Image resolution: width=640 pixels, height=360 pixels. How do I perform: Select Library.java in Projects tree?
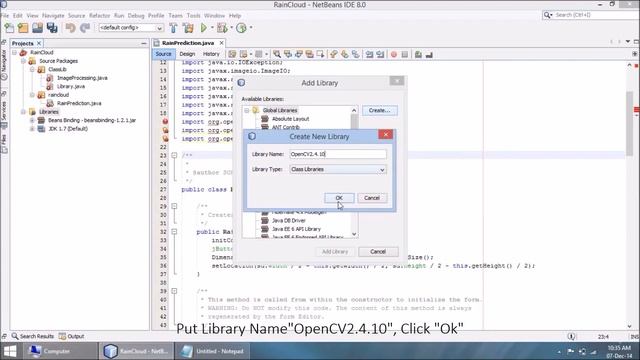(x=71, y=87)
